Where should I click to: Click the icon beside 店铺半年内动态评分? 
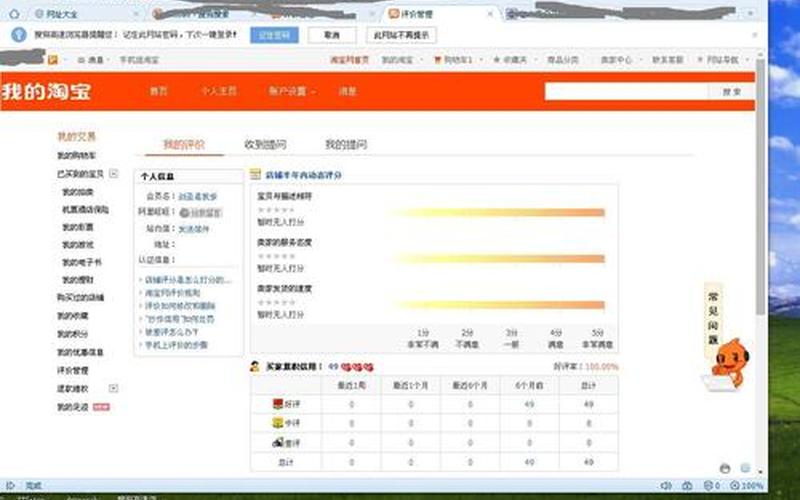coord(255,174)
